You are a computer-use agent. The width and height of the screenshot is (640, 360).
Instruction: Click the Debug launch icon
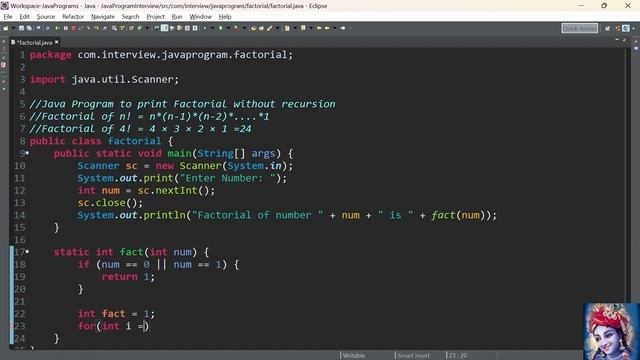[x=204, y=28]
